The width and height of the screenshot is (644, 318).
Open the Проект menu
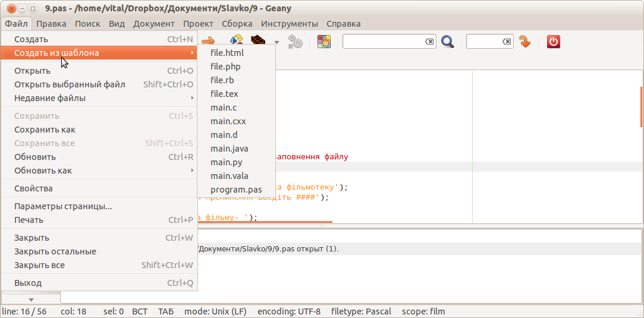(199, 24)
